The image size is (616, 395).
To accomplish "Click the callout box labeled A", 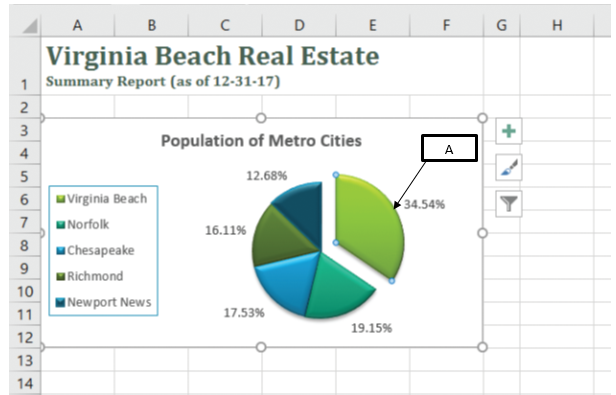I will [x=449, y=148].
